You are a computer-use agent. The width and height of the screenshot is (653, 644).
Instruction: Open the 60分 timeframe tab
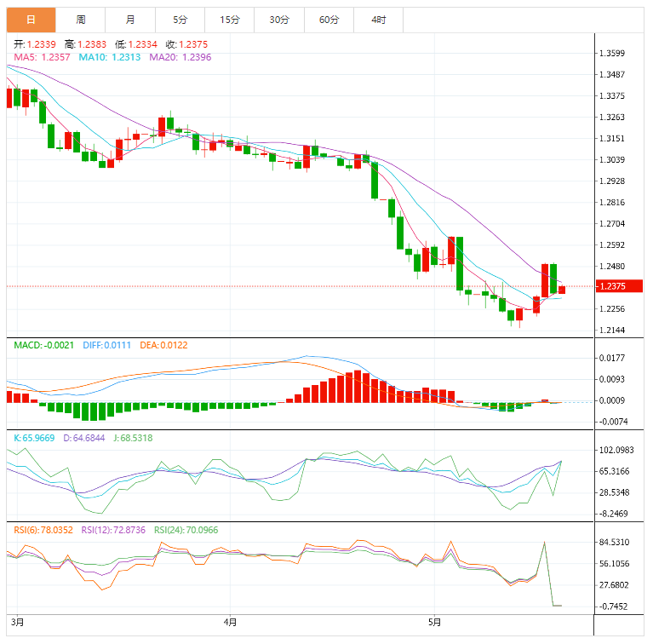point(329,20)
